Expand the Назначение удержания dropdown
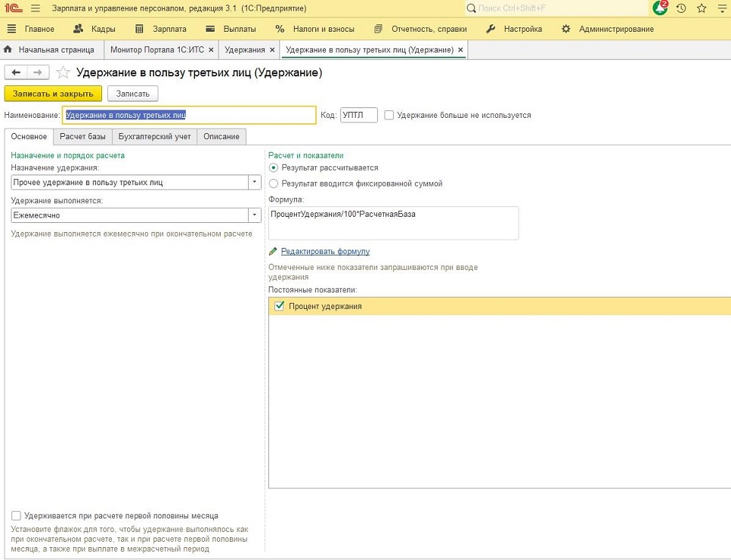Screen dimensions: 731x560 pyautogui.click(x=255, y=182)
